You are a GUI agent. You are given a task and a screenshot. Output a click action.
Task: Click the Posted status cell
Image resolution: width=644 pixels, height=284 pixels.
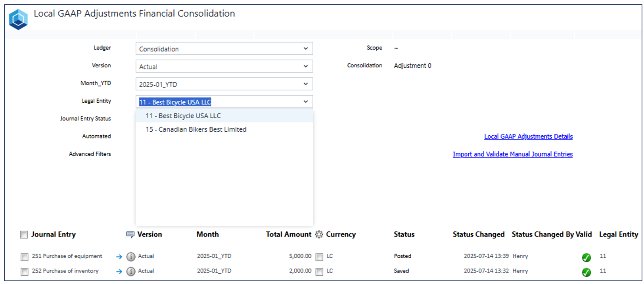(x=402, y=256)
